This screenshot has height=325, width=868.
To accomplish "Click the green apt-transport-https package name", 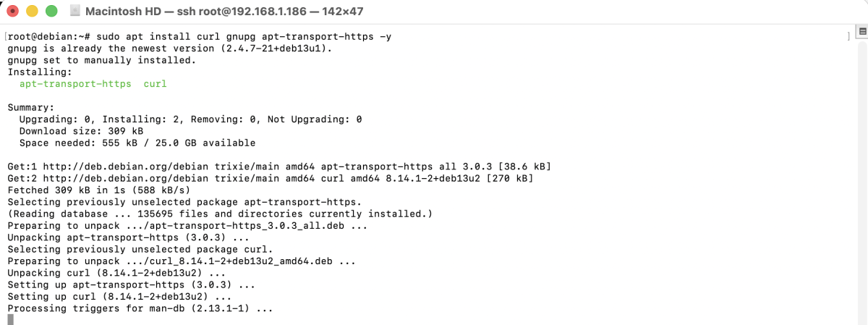I will tap(75, 84).
